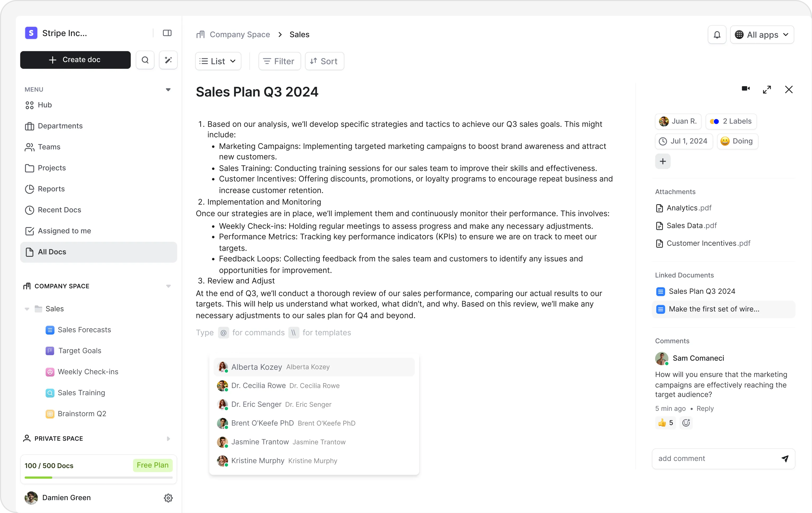The image size is (812, 513).
Task: Click the add comment input field
Action: coord(715,458)
